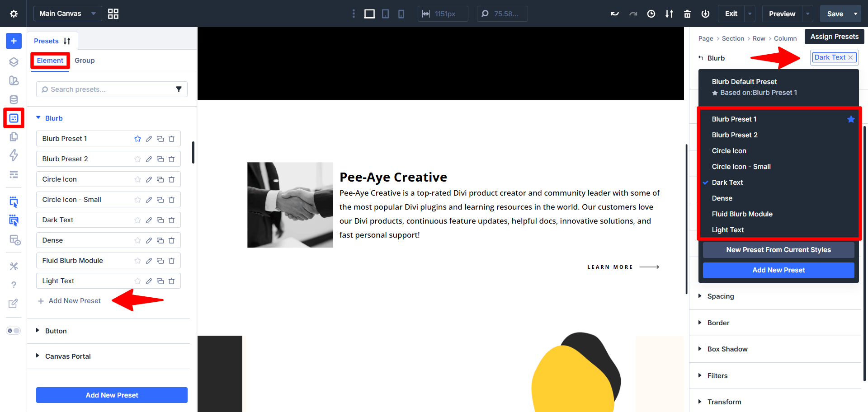Click the blue add plus button
868x412 pixels.
pos(14,41)
